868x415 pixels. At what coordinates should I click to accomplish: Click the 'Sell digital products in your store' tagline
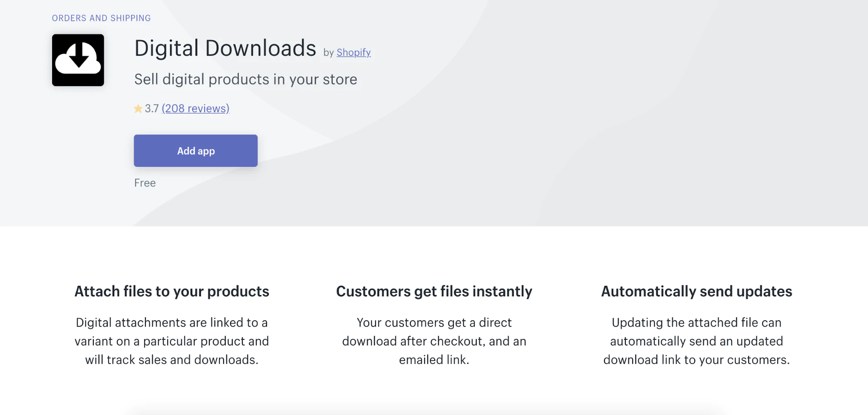[246, 80]
